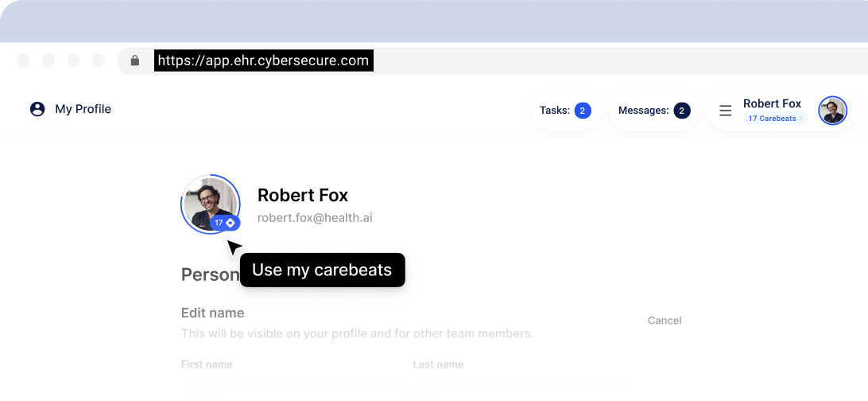Expand the 17 Carebeats chip in header
The image size is (868, 401).
click(774, 119)
